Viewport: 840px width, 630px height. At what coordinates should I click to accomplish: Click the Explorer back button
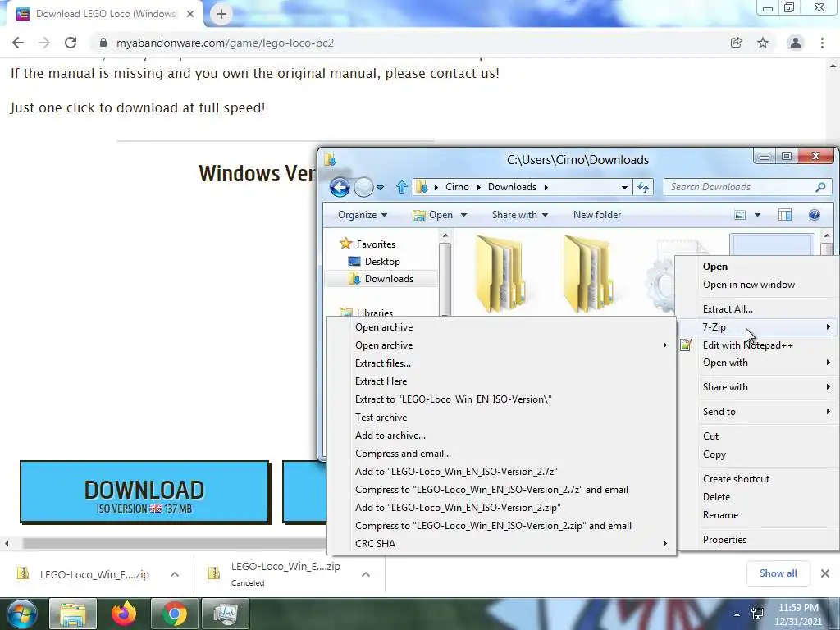click(340, 187)
